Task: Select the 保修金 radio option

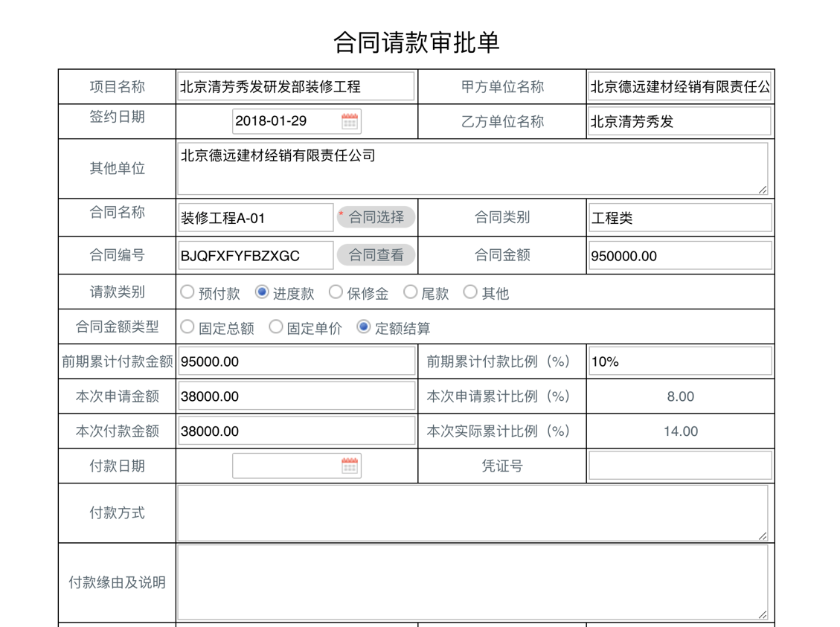Action: point(336,292)
